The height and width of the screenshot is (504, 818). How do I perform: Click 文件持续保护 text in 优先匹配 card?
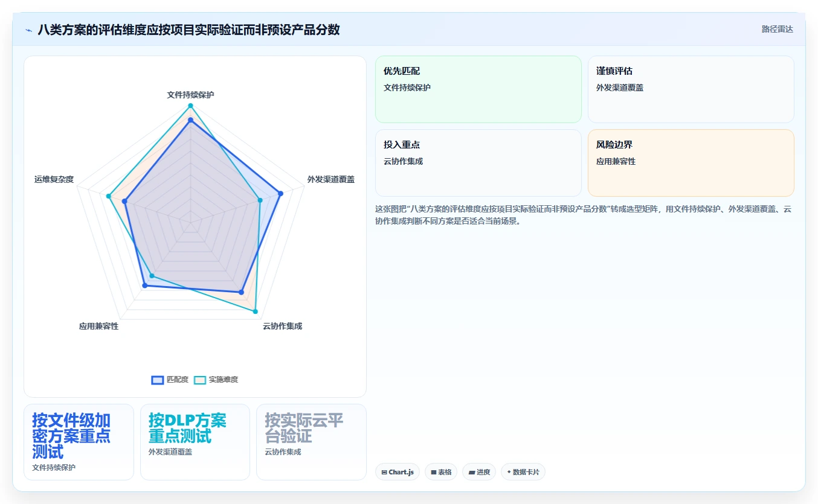coord(407,88)
